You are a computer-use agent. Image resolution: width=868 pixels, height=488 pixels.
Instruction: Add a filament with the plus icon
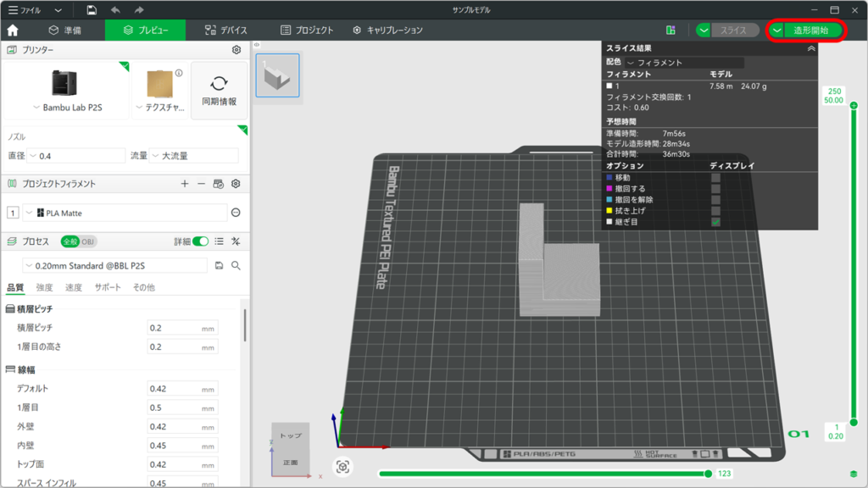tap(185, 184)
